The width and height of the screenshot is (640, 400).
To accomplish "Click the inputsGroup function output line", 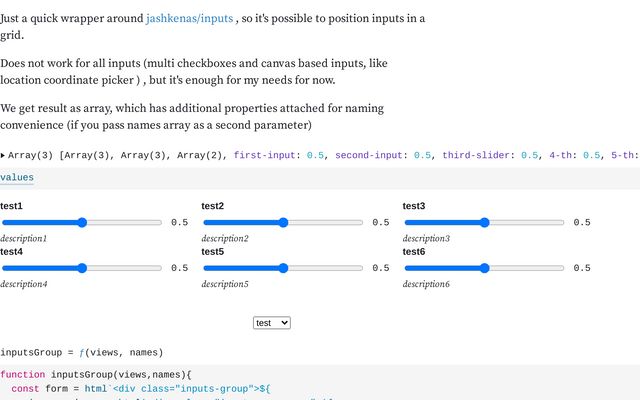I will coord(82,353).
